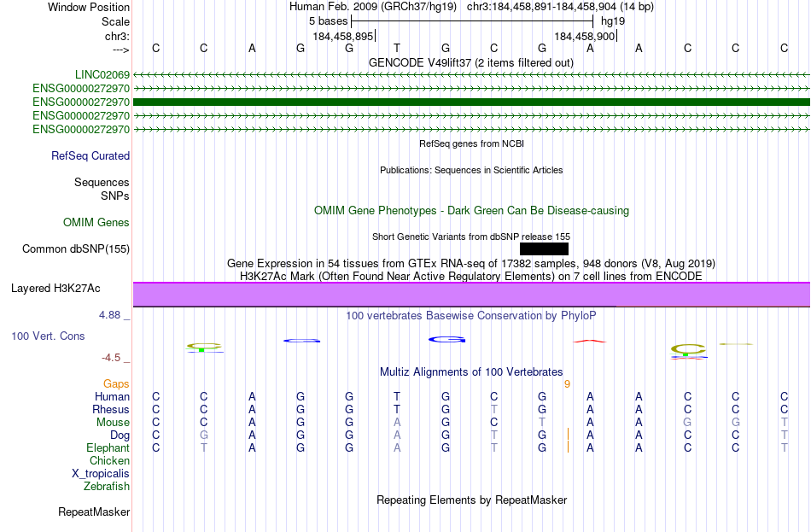Click the hg19 label next to scale bar
The height and width of the screenshot is (532, 811).
tap(612, 21)
